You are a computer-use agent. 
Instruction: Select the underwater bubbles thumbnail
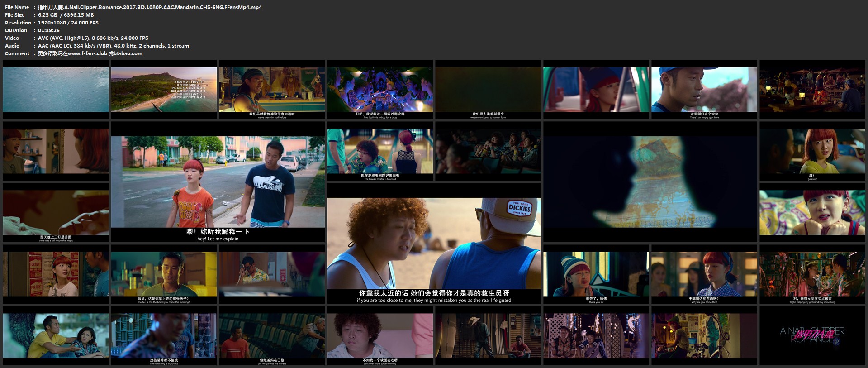click(x=56, y=89)
